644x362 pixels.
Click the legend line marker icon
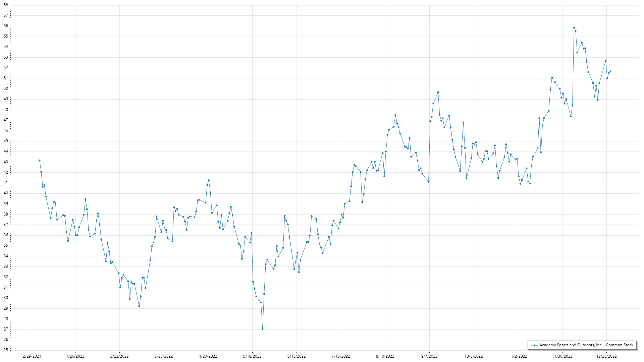click(x=534, y=345)
